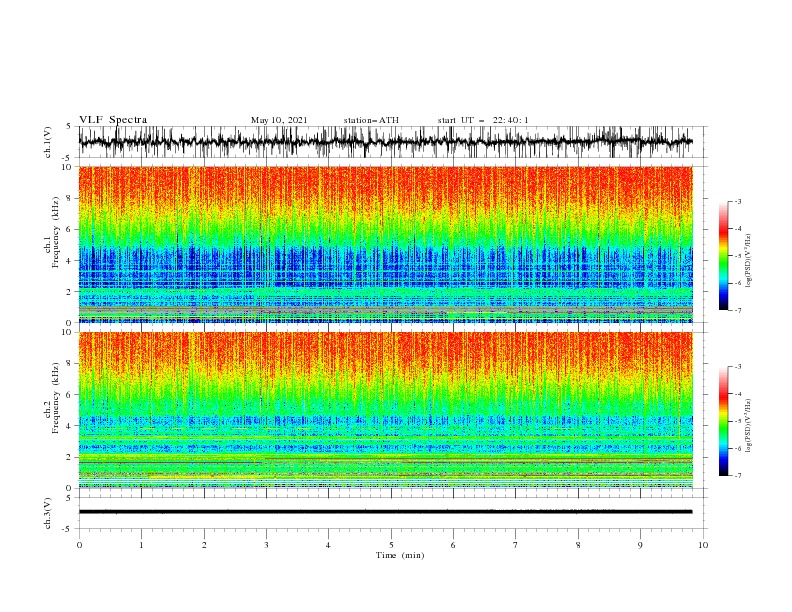Click the "VLF Spectra" plot title
The height and width of the screenshot is (612, 792).
click(113, 120)
